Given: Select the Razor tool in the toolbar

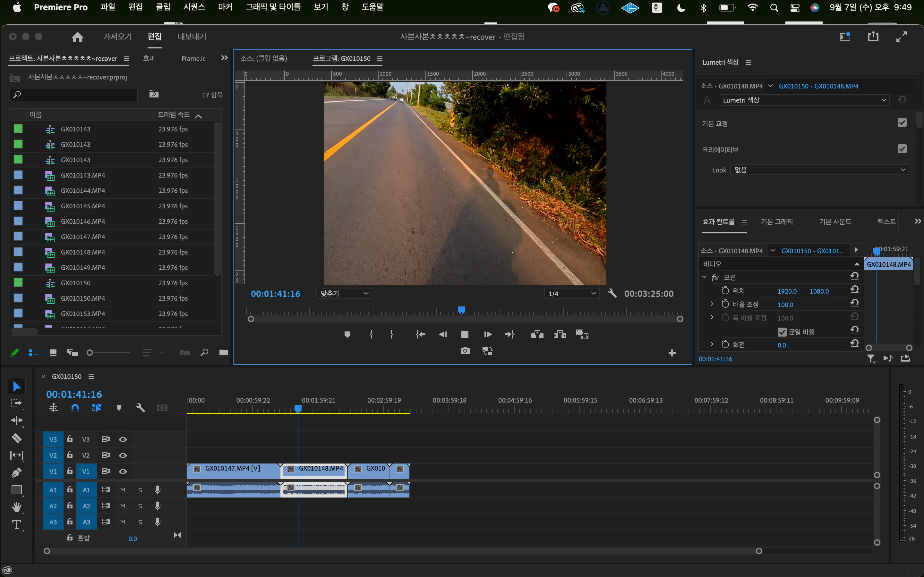Looking at the screenshot, I should click(16, 438).
